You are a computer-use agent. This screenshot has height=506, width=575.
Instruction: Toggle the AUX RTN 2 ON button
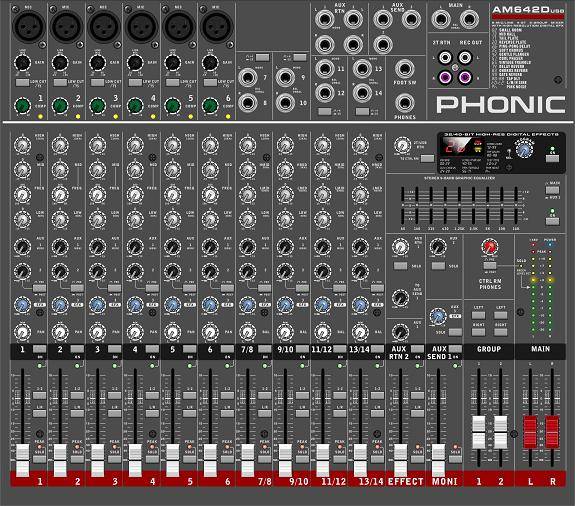pos(417,349)
